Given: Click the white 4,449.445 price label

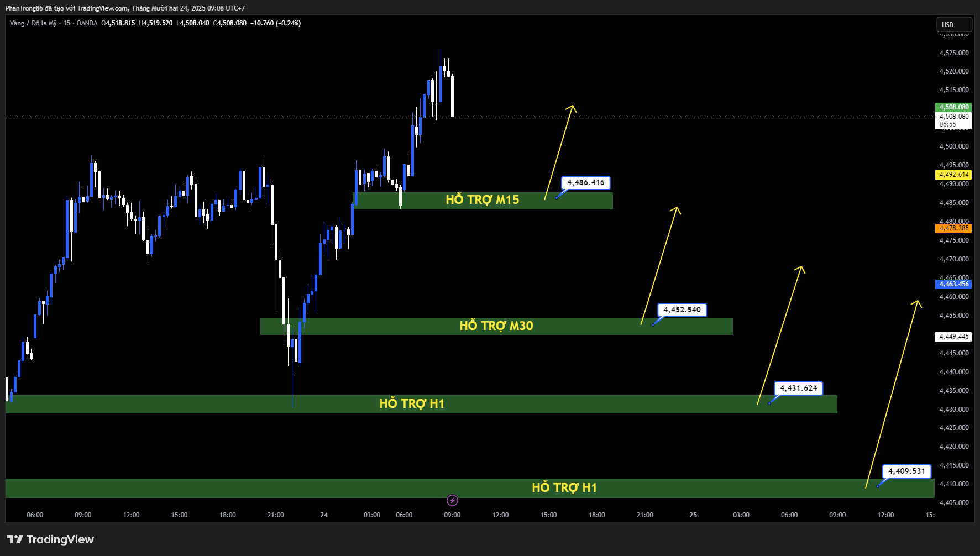Looking at the screenshot, I should pyautogui.click(x=953, y=337).
